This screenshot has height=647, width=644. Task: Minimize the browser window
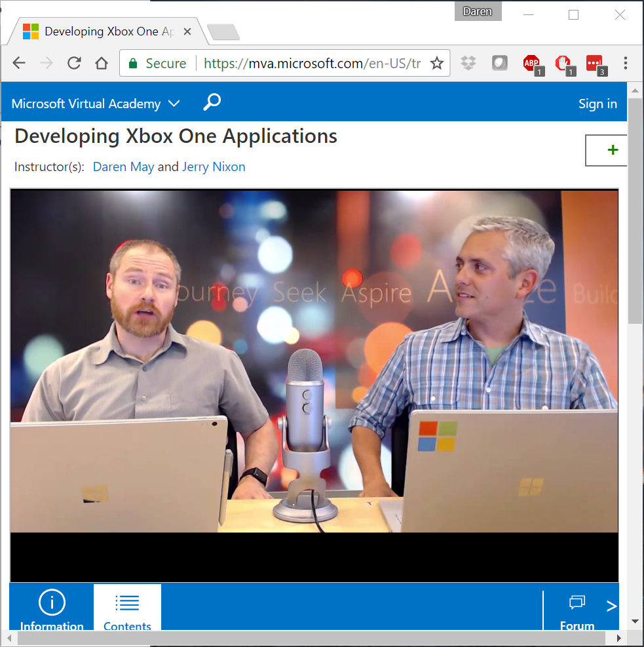click(x=528, y=15)
